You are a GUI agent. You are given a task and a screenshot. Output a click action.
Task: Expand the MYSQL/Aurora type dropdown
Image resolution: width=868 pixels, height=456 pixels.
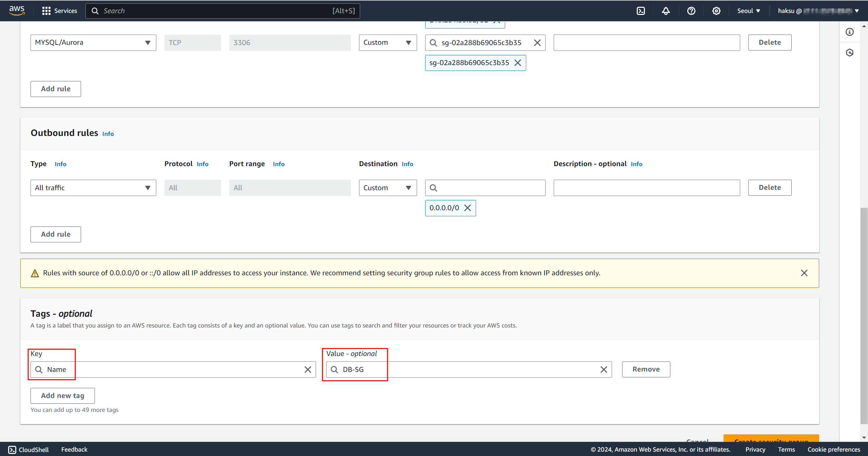93,43
